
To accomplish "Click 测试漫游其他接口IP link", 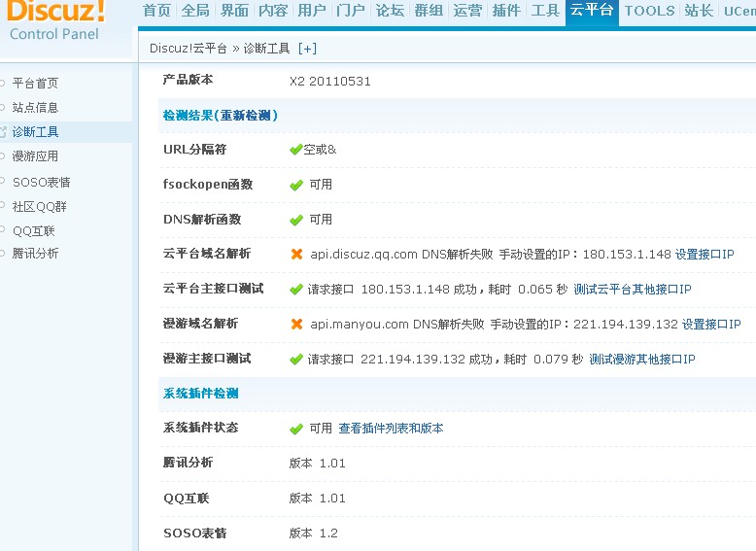I will pos(641,360).
